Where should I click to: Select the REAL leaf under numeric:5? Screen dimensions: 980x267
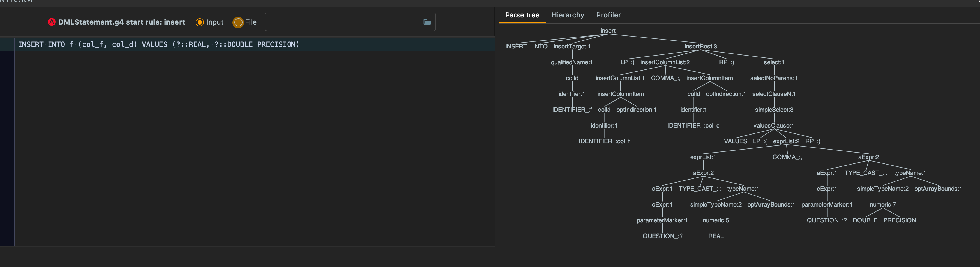(x=716, y=236)
